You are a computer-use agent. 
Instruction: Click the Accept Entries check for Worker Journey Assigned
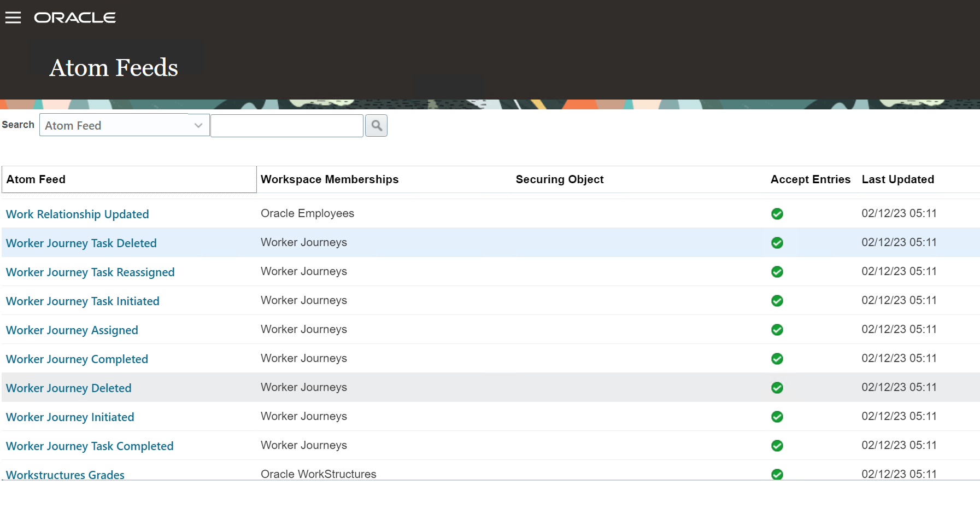coord(777,329)
